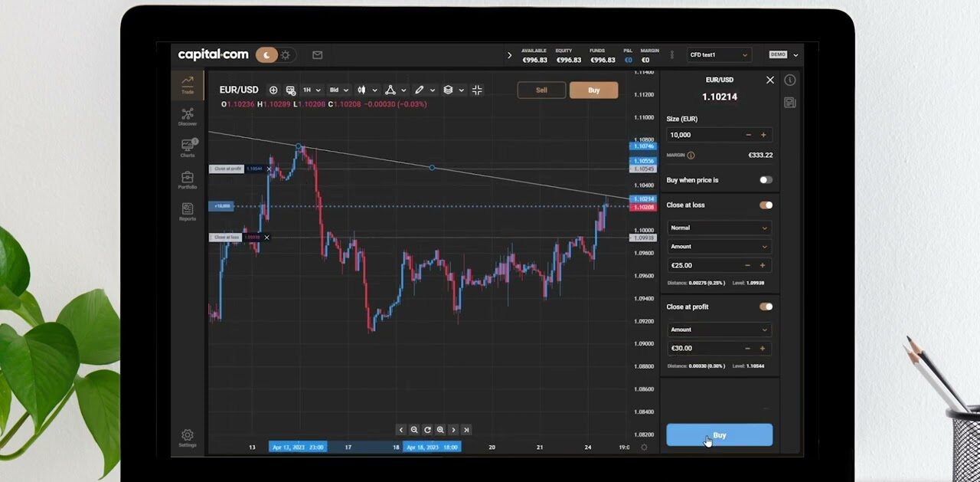Screen dimensions: 980x482
Task: Click the margin info icon
Action: [691, 155]
